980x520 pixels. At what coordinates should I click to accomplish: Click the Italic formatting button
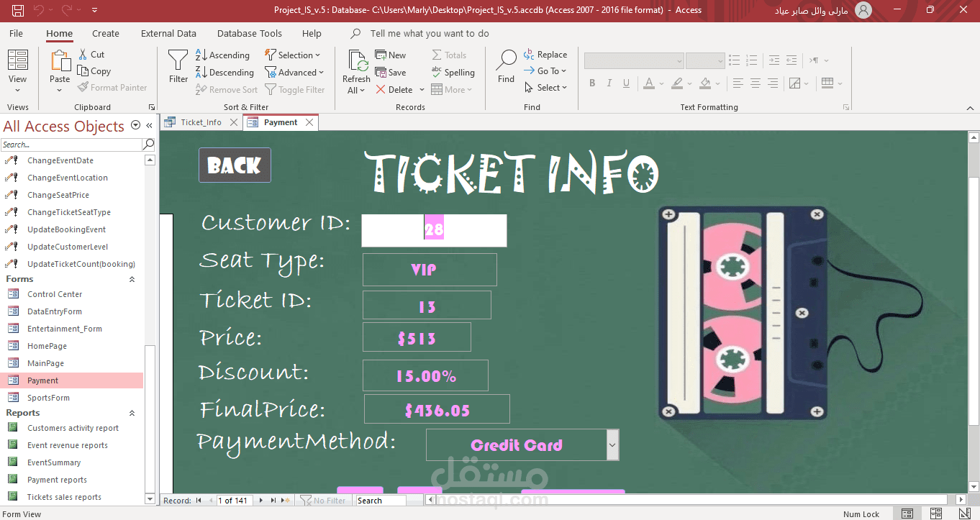coord(610,83)
